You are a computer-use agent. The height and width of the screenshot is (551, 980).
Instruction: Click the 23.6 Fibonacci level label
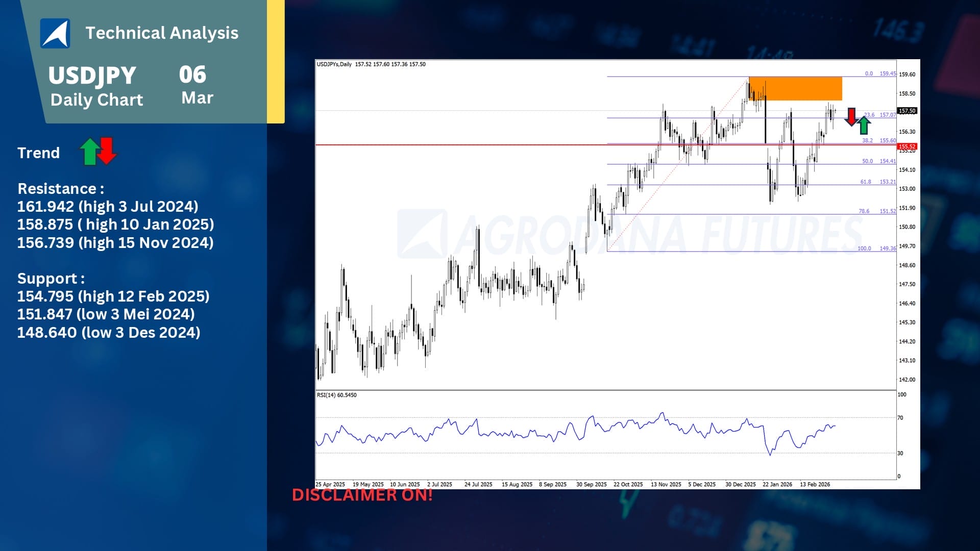[x=870, y=115]
